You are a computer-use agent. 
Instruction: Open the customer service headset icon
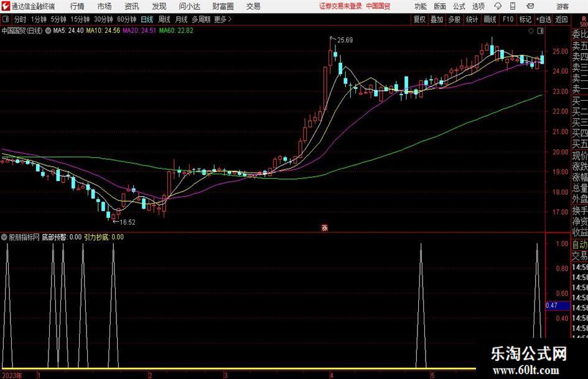click(498, 6)
